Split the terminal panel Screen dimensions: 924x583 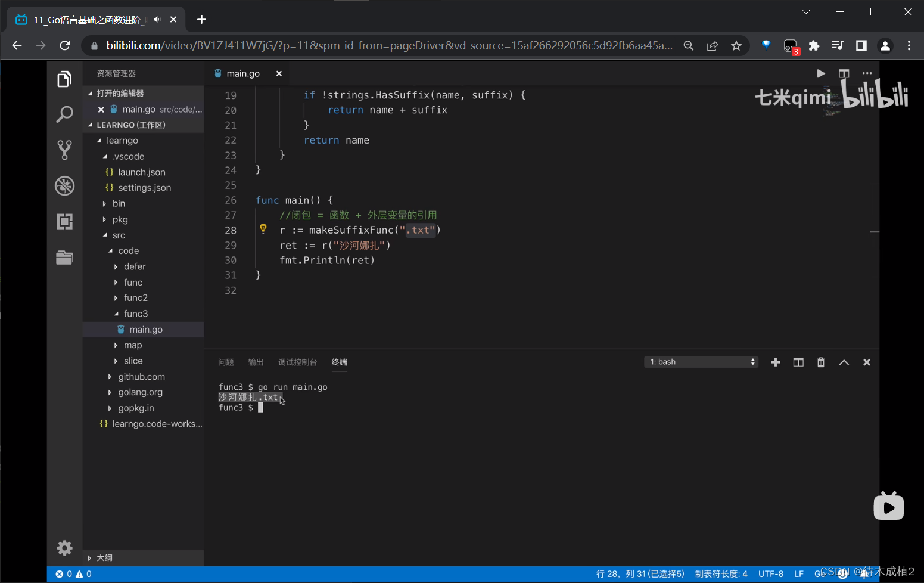pyautogui.click(x=798, y=362)
